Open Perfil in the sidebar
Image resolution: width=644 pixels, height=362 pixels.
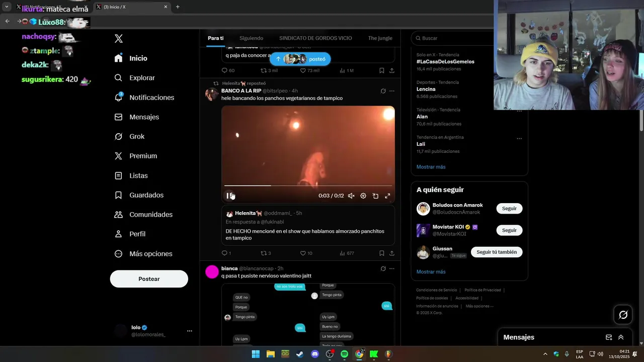[x=130, y=234]
